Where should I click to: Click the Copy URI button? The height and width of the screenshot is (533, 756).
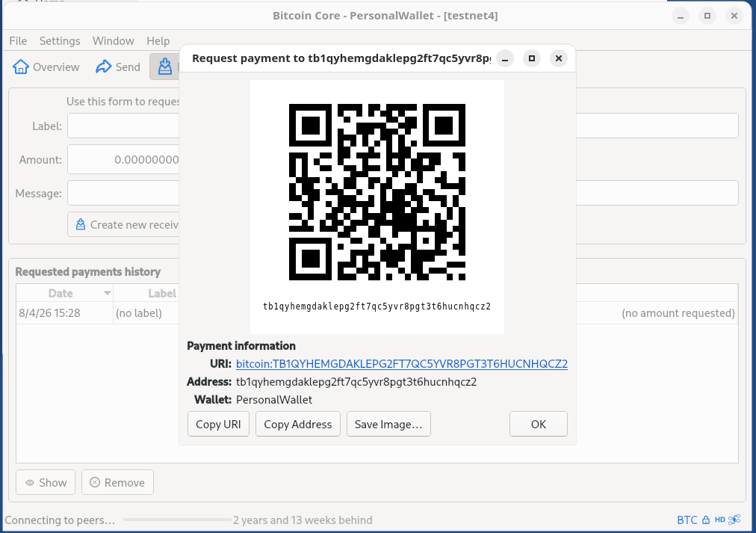click(218, 424)
